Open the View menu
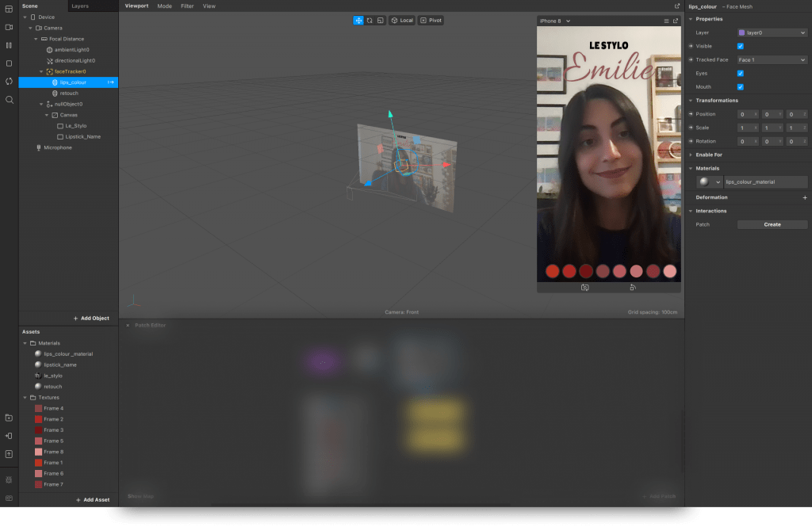 click(209, 6)
